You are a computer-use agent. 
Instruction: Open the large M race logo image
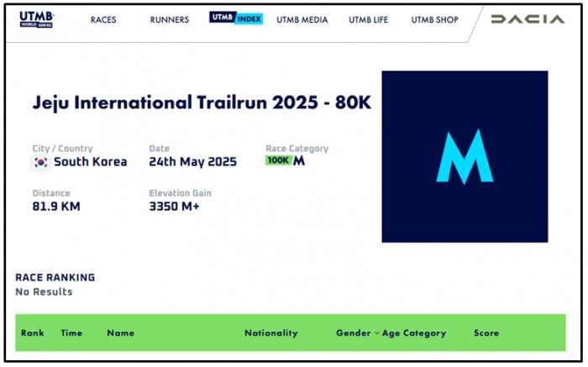[x=465, y=156]
